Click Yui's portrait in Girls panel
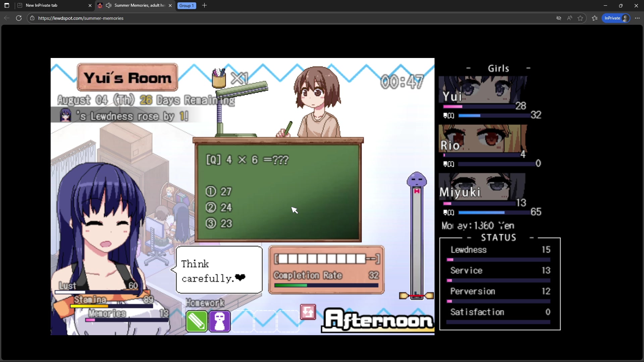Viewport: 644px width, 362px height. tap(483, 89)
